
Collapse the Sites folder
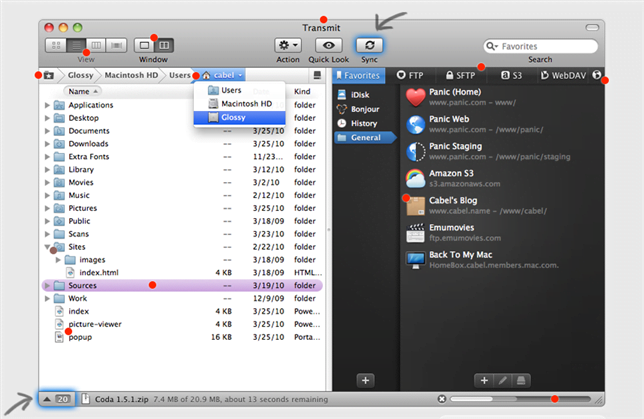pos(47,247)
